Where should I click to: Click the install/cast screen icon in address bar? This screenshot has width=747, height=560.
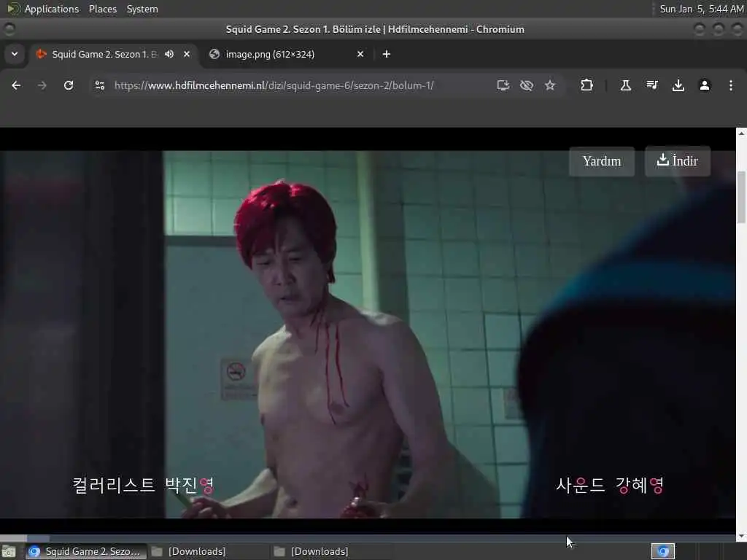[503, 85]
